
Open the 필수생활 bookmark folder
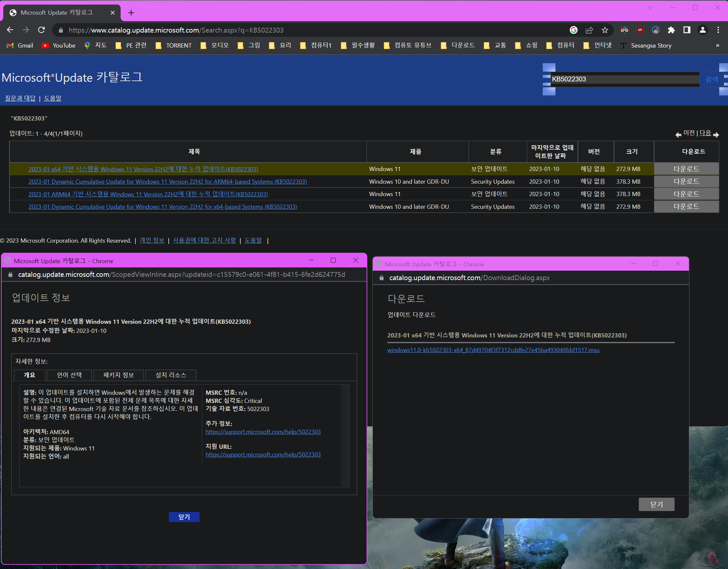(x=358, y=45)
